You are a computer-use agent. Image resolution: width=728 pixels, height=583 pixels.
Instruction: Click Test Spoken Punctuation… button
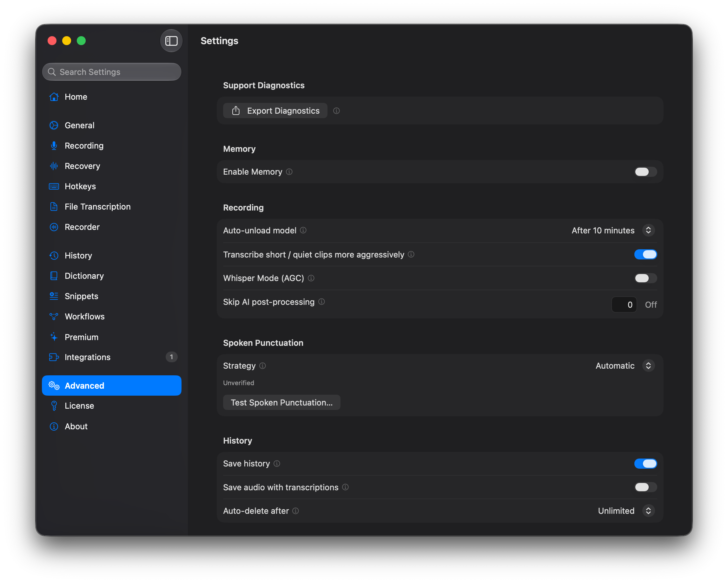(281, 403)
